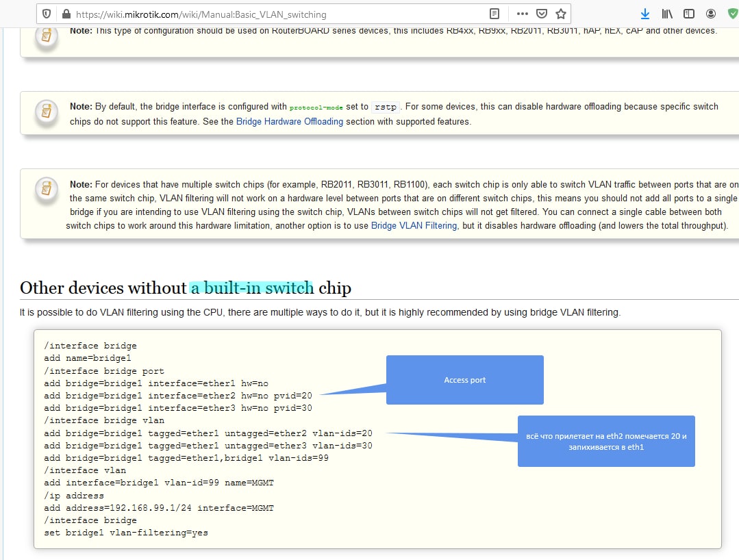Click line with tagged=ether1,bridge1 vlan-ids=99
Viewport: 739px width, 560px height.
[186, 458]
